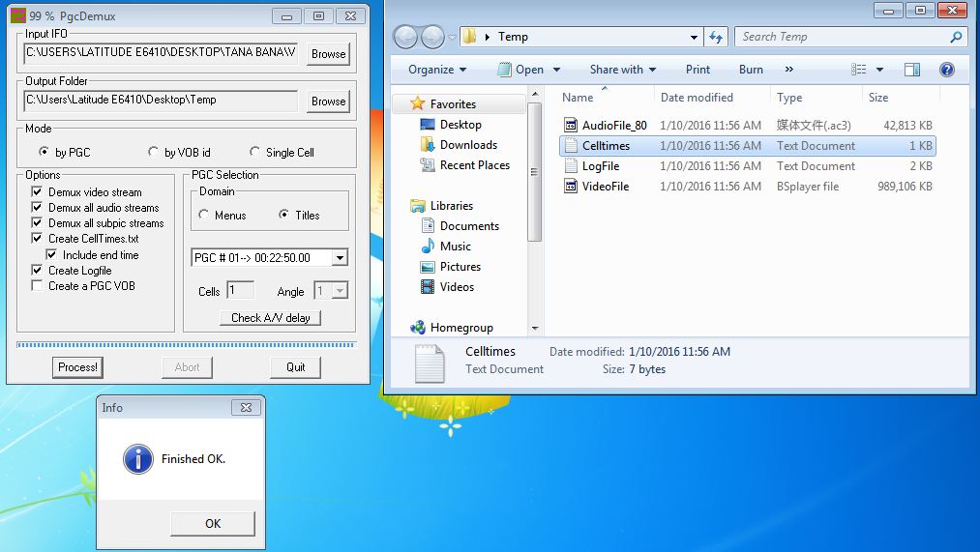This screenshot has width=980, height=552.
Task: Toggle the preview pane icon
Action: 912,70
